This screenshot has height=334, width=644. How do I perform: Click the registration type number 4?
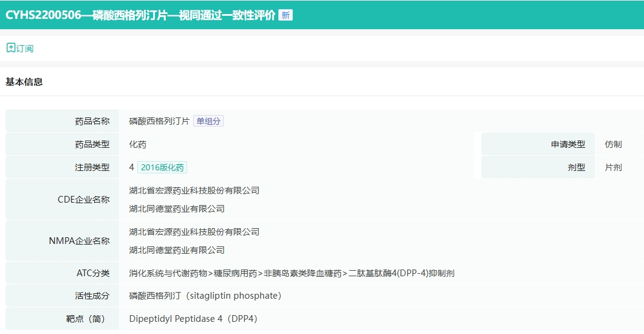(x=132, y=167)
